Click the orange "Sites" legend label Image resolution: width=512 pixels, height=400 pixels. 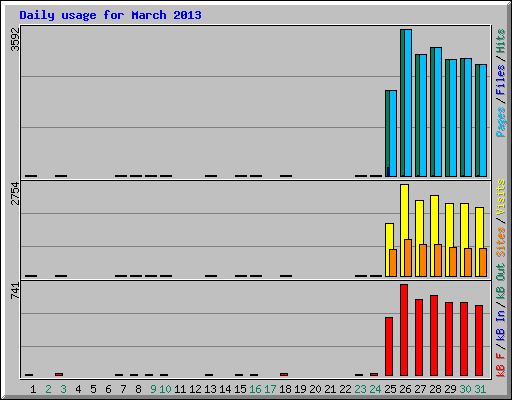coord(501,242)
